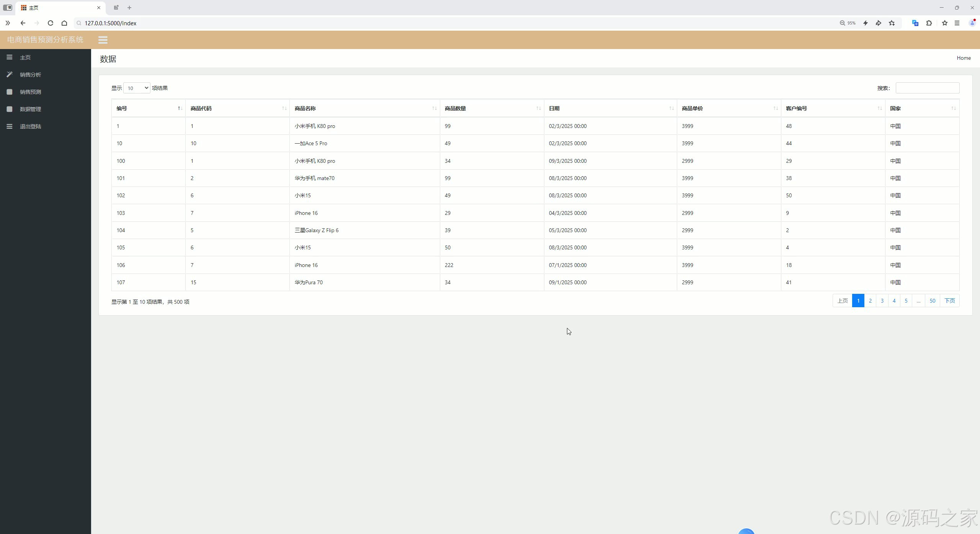
Task: Click the browser reload icon
Action: (50, 23)
